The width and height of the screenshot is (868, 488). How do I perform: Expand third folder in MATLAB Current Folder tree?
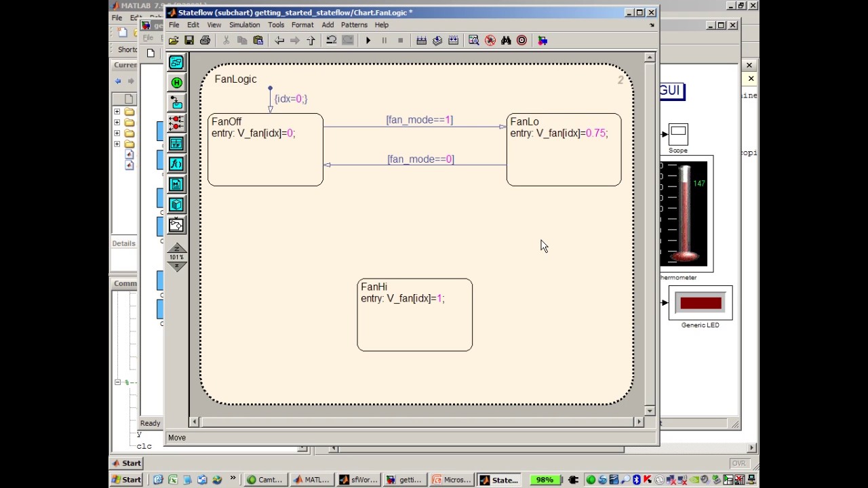point(117,134)
